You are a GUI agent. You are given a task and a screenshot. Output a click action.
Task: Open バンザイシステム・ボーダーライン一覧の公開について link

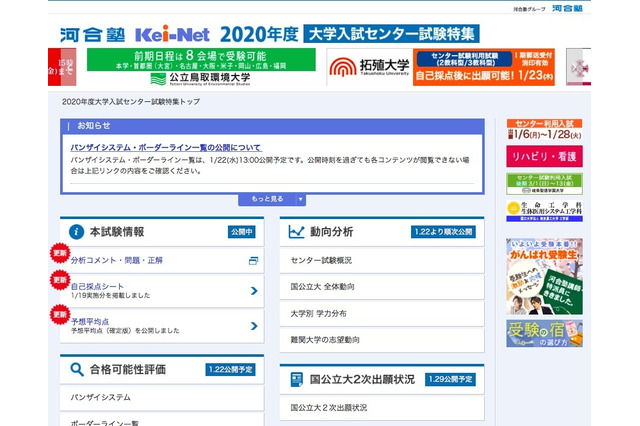pyautogui.click(x=166, y=147)
